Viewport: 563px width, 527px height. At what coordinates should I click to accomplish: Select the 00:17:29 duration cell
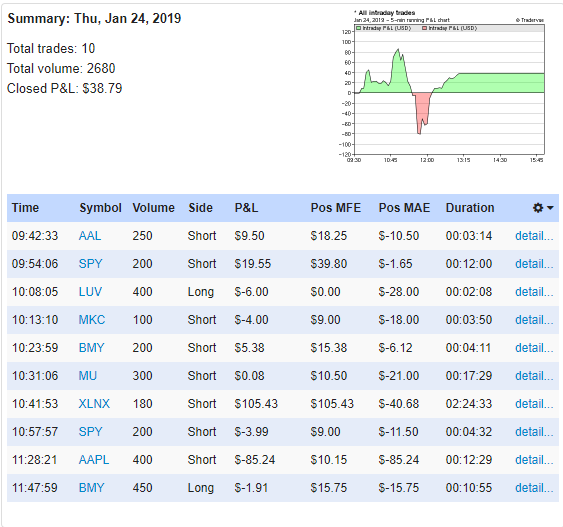click(x=469, y=376)
